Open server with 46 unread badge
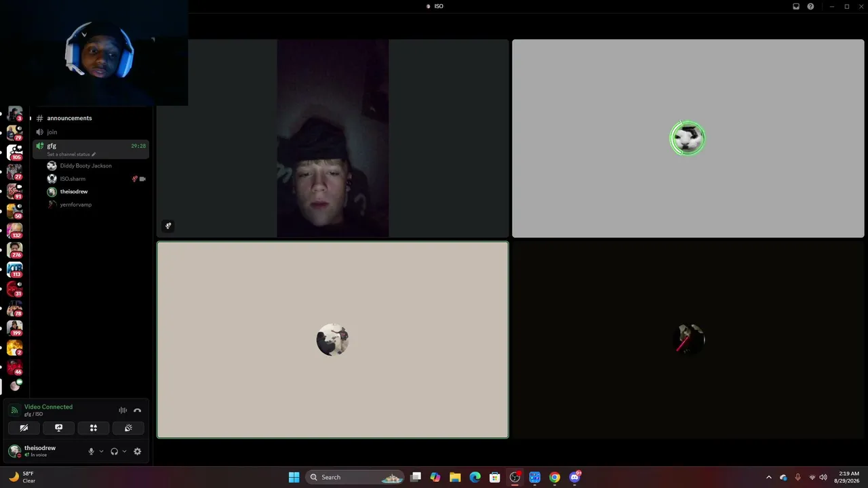This screenshot has height=488, width=868. [x=14, y=367]
